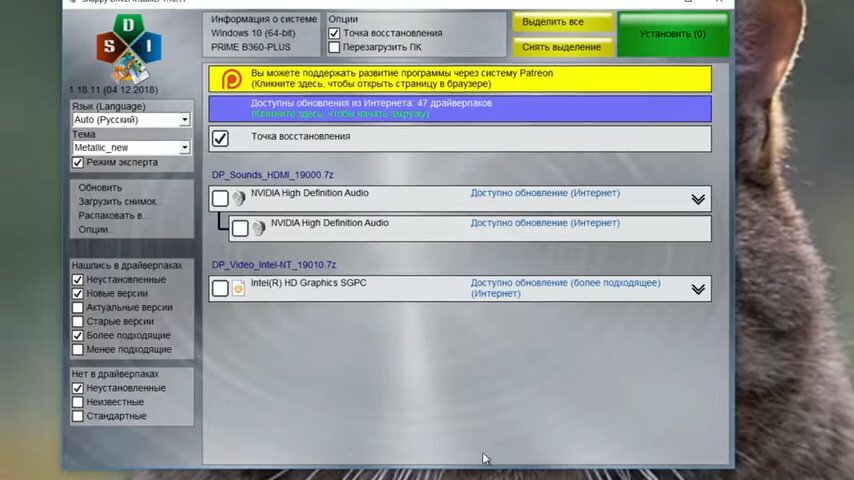Click the Patreon logo icon
This screenshot has height=480, width=854.
click(231, 79)
